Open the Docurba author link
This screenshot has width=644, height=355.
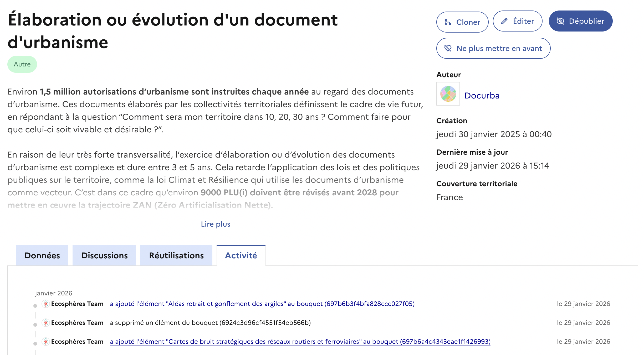(x=482, y=96)
